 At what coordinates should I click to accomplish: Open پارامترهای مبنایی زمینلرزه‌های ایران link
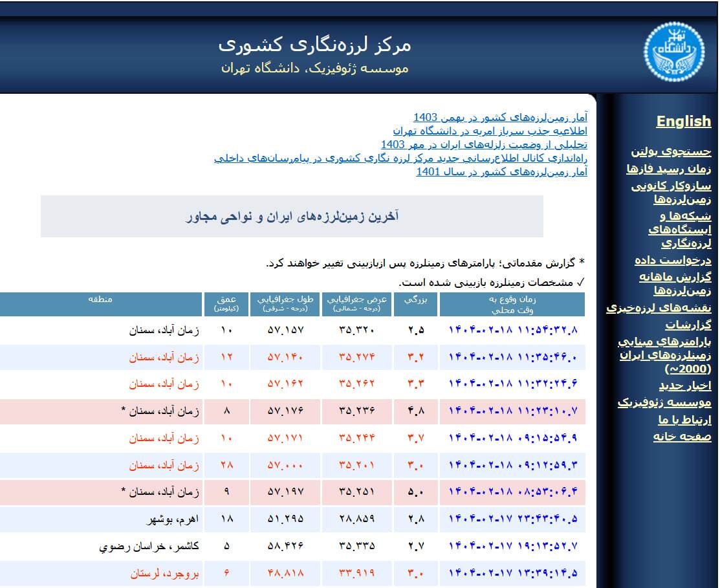[x=664, y=355]
